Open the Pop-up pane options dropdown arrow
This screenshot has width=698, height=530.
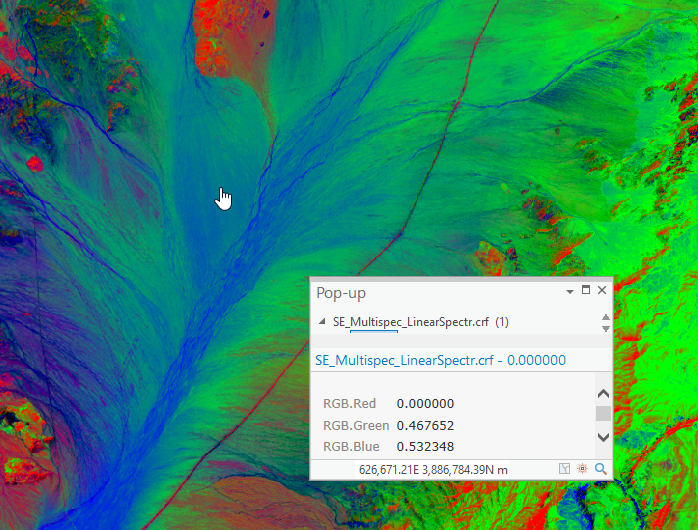click(x=570, y=292)
